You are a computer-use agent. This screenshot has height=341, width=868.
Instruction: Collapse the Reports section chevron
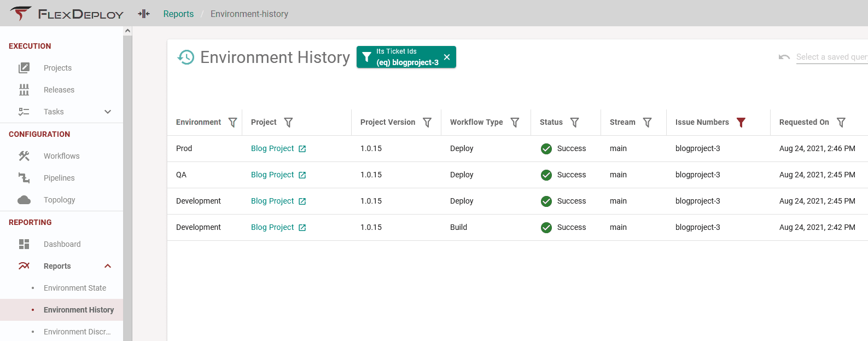click(x=108, y=266)
